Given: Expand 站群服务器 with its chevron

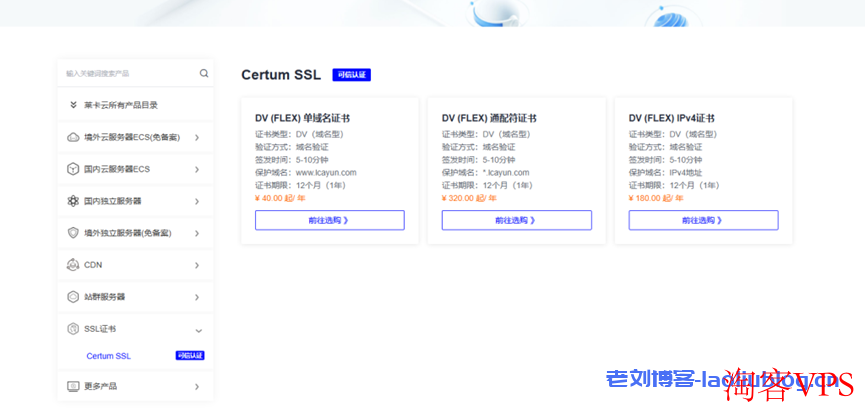Looking at the screenshot, I should [197, 297].
